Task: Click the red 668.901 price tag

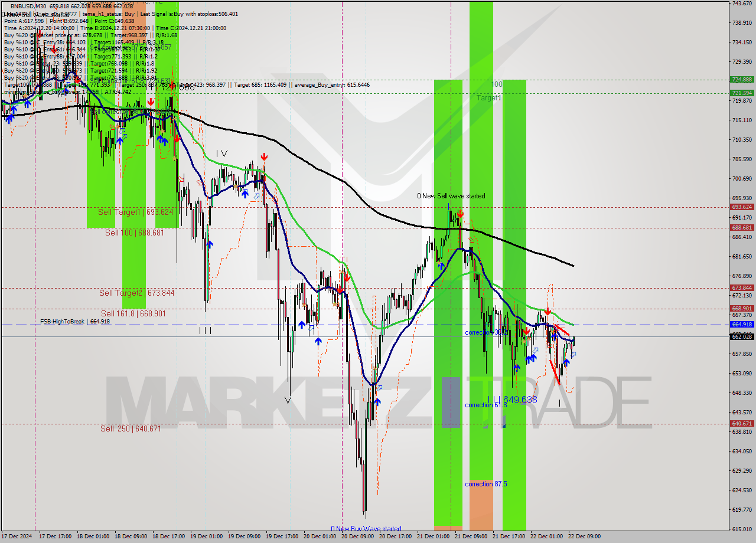Action: click(x=742, y=308)
